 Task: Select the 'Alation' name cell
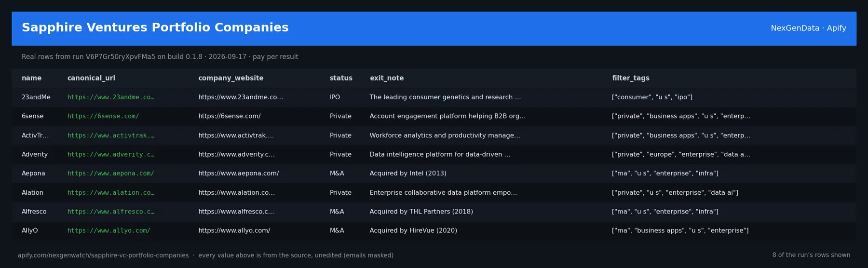pyautogui.click(x=32, y=192)
